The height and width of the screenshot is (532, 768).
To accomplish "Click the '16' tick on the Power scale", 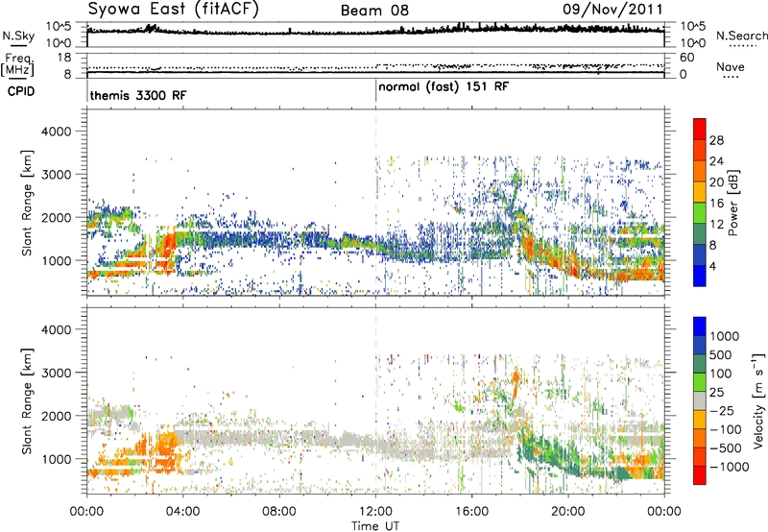I will (716, 204).
